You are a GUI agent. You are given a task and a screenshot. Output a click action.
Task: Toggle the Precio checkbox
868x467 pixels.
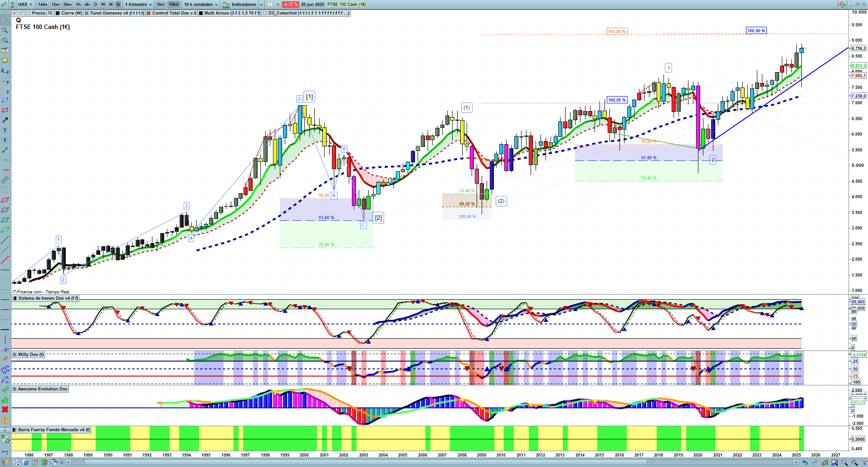[x=29, y=13]
